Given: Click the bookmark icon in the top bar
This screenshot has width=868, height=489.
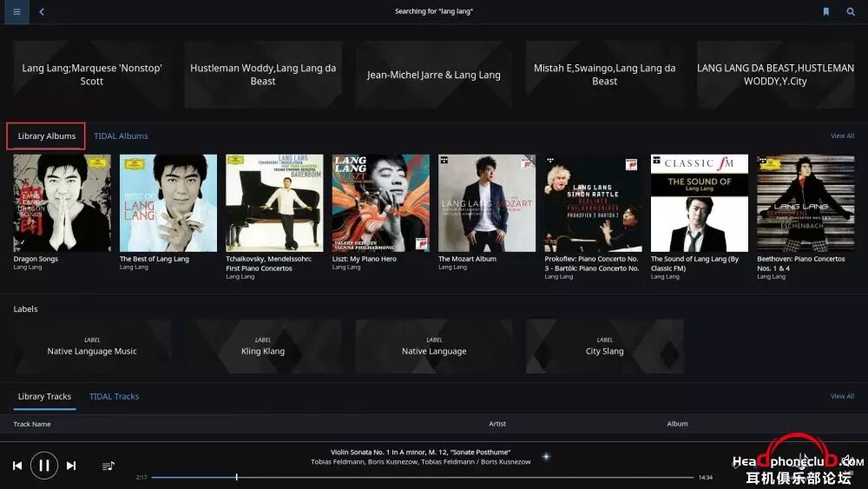Looking at the screenshot, I should [x=826, y=11].
